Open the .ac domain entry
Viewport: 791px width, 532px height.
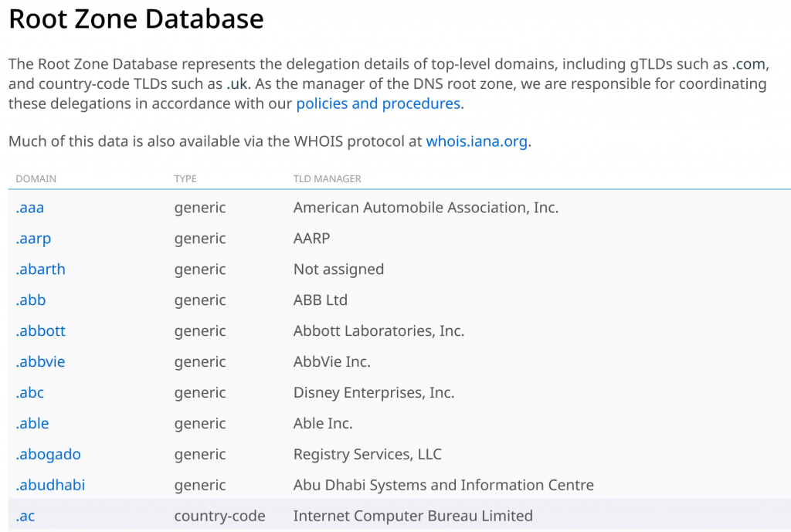pyautogui.click(x=25, y=517)
